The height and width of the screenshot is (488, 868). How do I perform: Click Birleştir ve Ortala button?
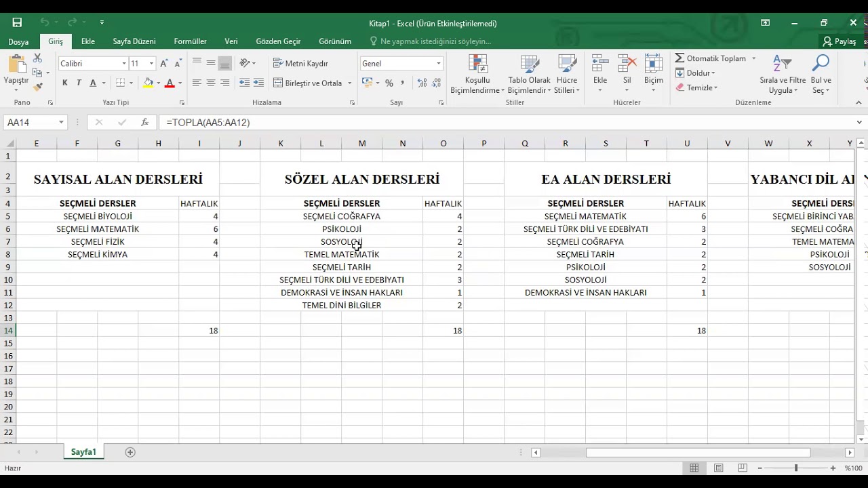pyautogui.click(x=309, y=83)
